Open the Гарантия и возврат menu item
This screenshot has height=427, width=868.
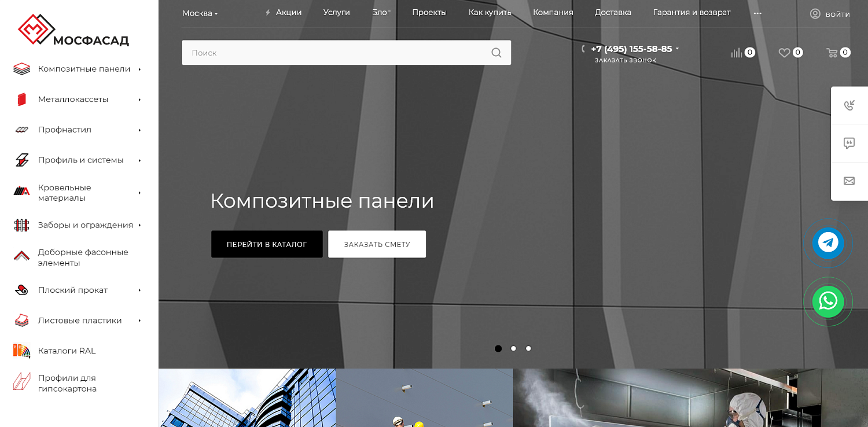(692, 12)
